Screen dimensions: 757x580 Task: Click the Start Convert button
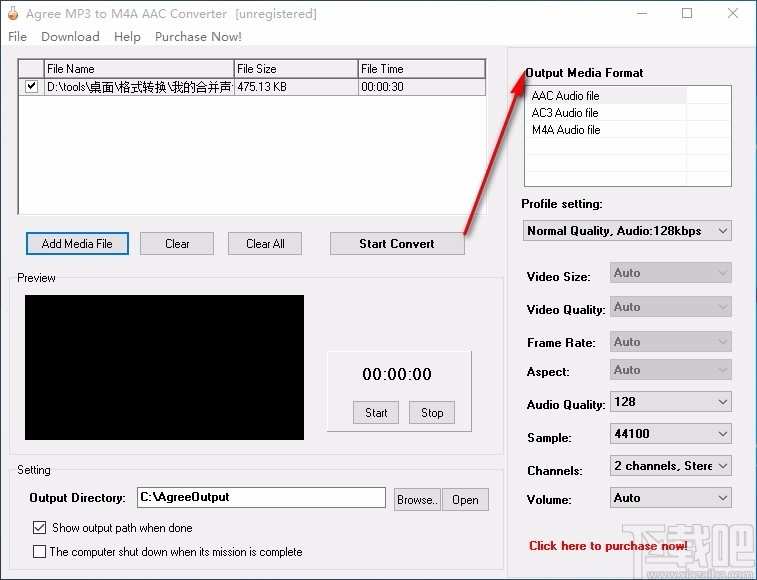(397, 243)
